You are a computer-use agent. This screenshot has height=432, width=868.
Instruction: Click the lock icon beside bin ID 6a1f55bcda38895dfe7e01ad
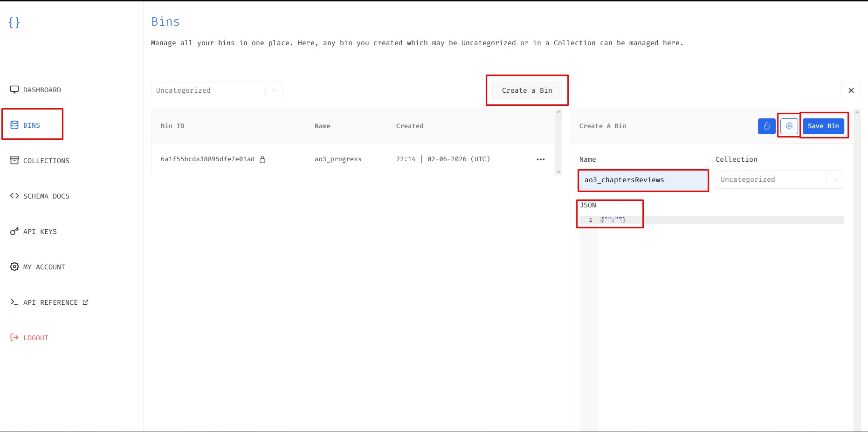click(x=262, y=159)
